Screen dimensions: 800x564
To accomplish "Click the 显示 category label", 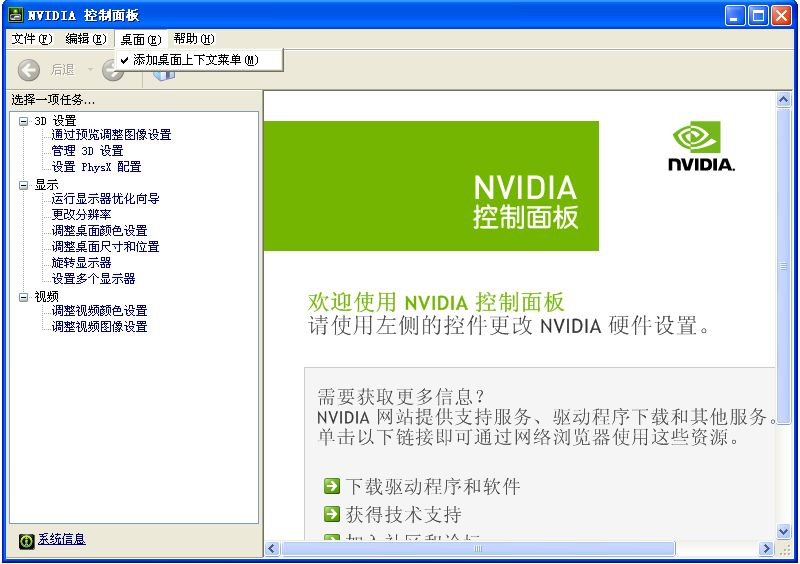I will click(46, 185).
